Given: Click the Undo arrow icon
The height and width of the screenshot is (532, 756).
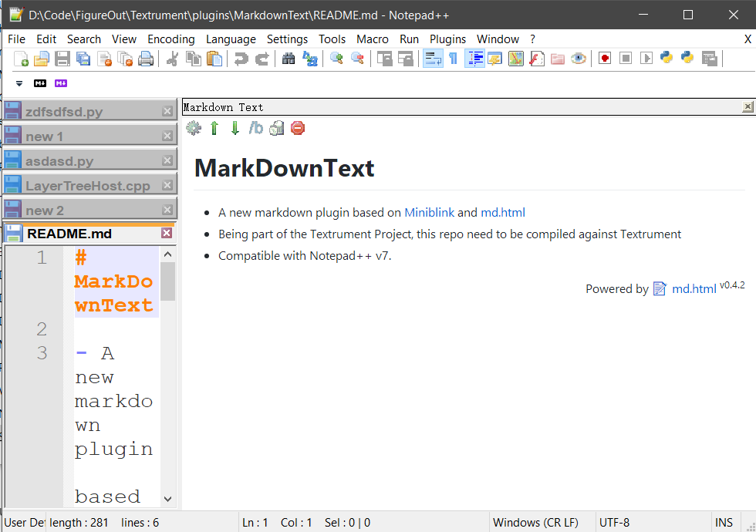Looking at the screenshot, I should (x=241, y=59).
